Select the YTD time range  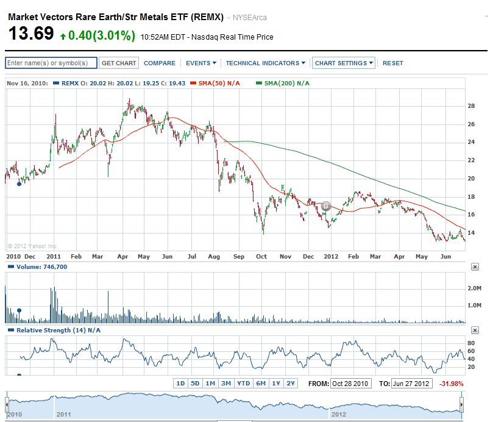(x=243, y=384)
